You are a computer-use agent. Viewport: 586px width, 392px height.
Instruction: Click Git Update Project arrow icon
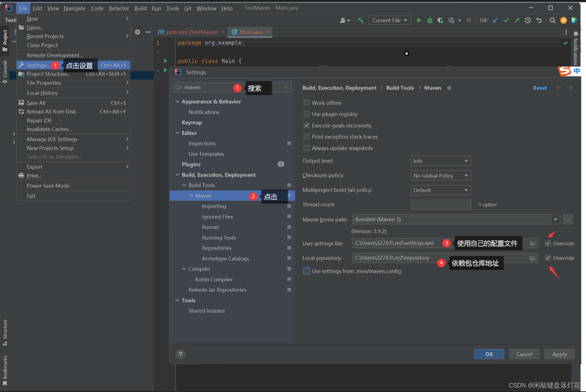(x=495, y=20)
